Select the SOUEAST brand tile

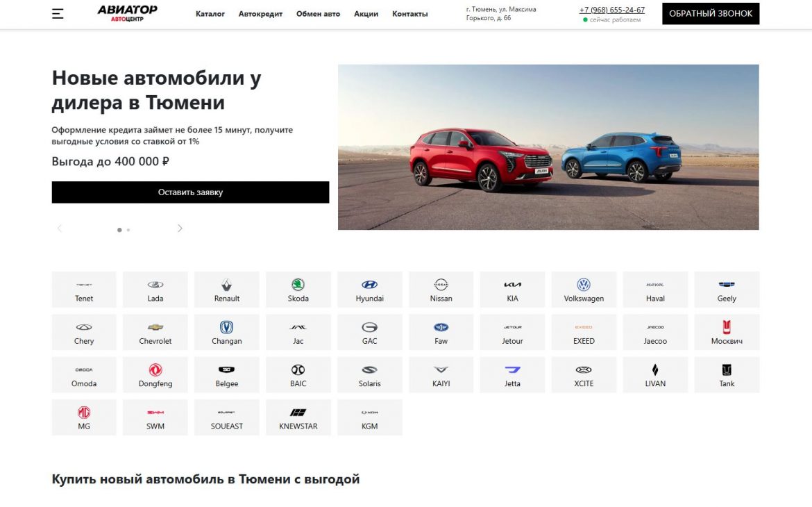click(227, 417)
